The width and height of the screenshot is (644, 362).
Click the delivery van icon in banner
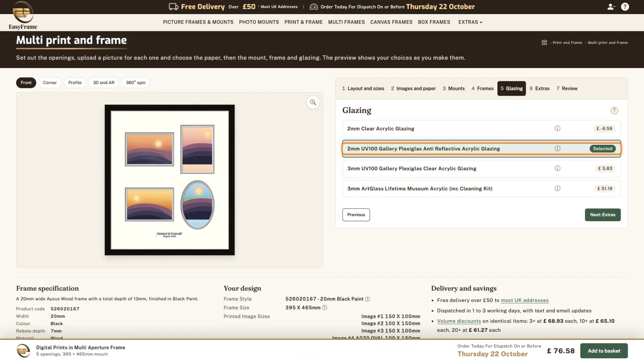(173, 6)
